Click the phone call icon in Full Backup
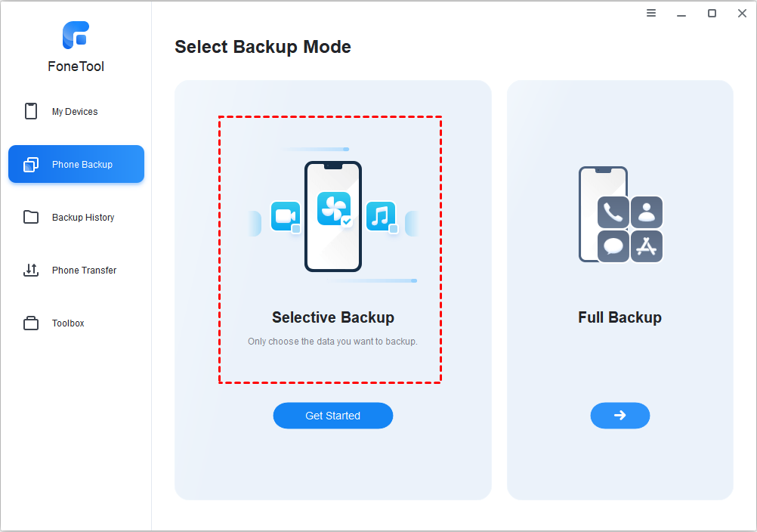This screenshot has height=532, width=757. pyautogui.click(x=613, y=213)
